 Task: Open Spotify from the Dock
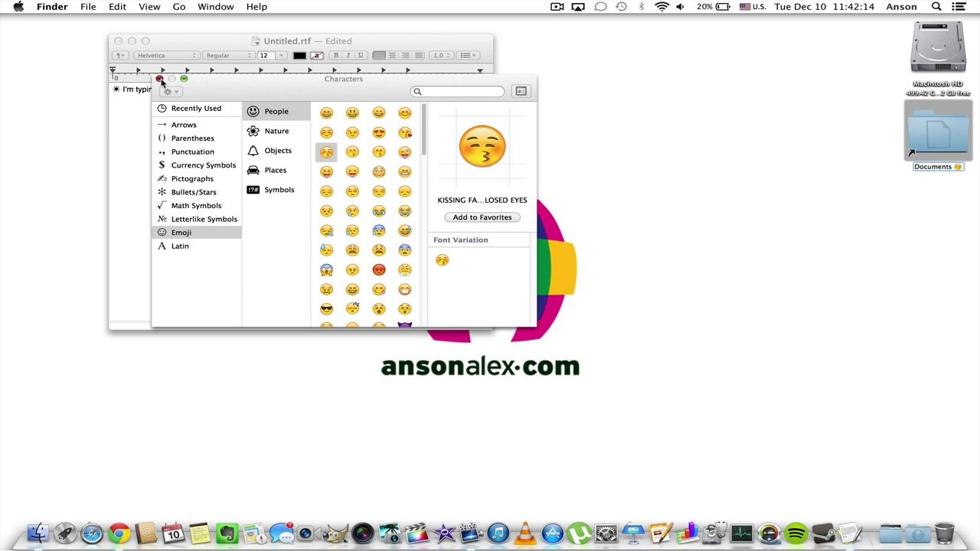tap(796, 533)
